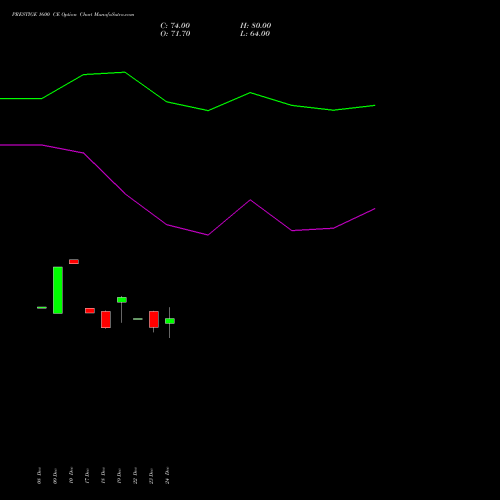The image size is (500, 500).
Task: Click the "17 Dec" date axis label
Action: click(x=87, y=475)
